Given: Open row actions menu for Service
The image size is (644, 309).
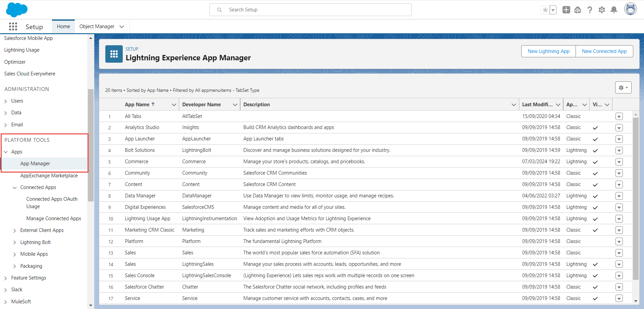Looking at the screenshot, I should pyautogui.click(x=619, y=299).
